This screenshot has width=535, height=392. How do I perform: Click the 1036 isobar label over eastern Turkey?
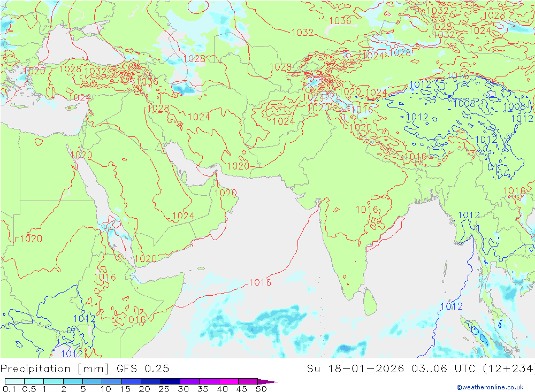pyautogui.click(x=147, y=81)
